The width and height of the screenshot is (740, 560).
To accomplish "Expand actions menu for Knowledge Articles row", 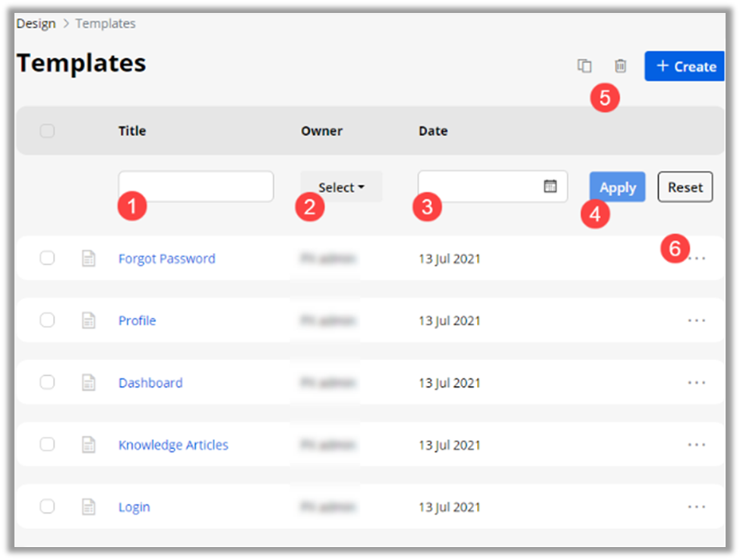I will (697, 445).
